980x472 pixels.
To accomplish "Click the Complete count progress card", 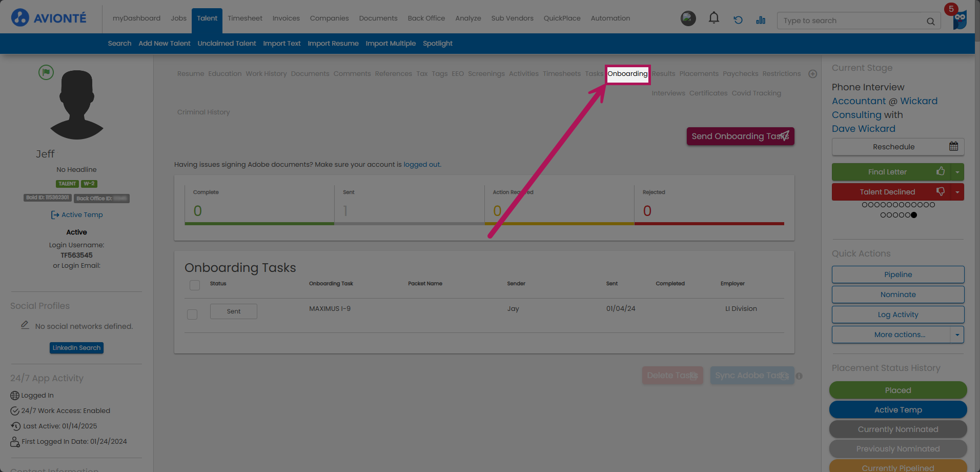I will (259, 205).
